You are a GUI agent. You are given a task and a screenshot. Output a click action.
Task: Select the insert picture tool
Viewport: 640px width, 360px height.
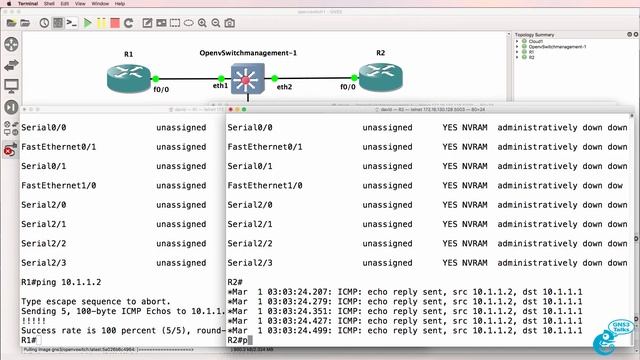point(161,23)
